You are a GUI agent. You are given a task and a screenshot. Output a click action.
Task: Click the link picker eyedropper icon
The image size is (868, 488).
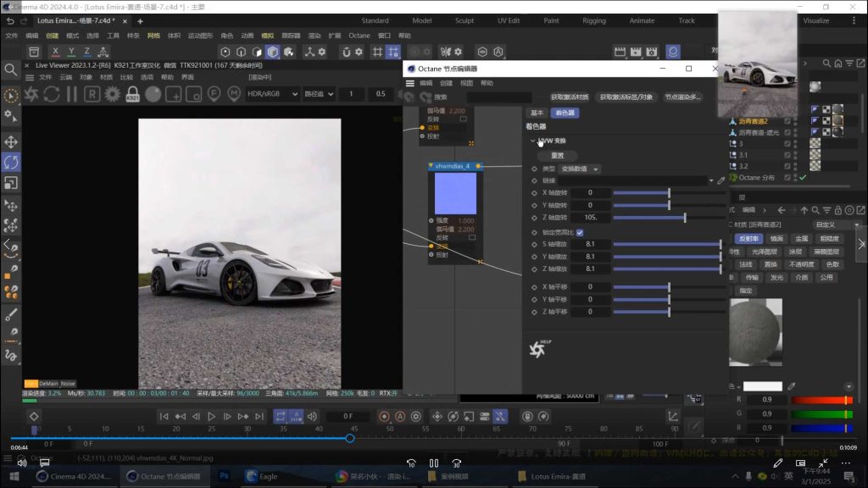coord(721,180)
